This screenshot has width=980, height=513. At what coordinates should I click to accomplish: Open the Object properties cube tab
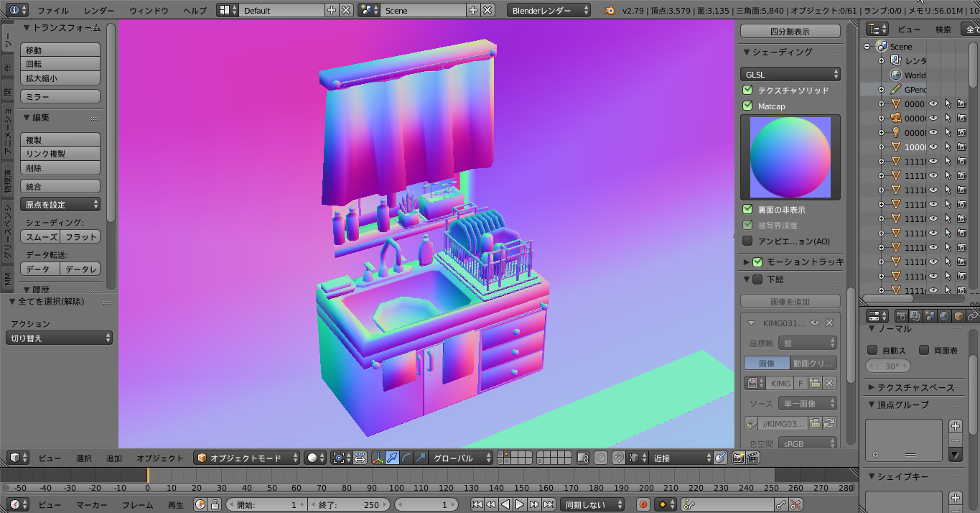pyautogui.click(x=958, y=315)
